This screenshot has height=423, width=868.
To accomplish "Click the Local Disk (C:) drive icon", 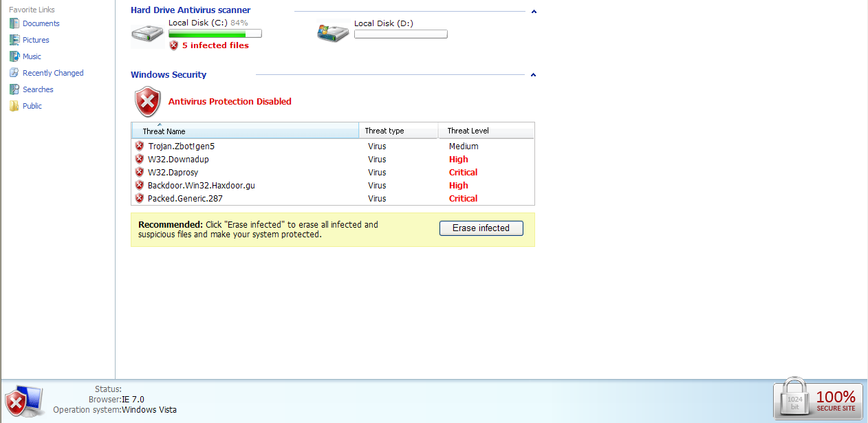I will click(148, 34).
